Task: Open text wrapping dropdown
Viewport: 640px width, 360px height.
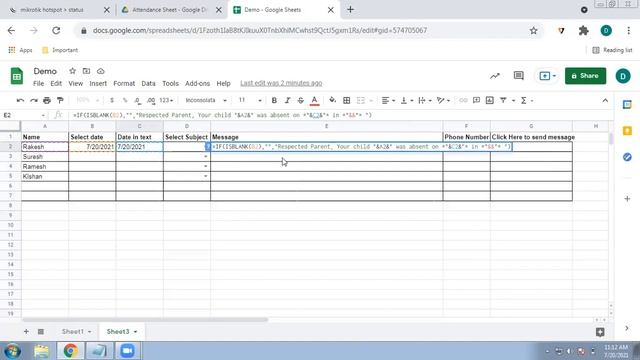Action: (425, 100)
